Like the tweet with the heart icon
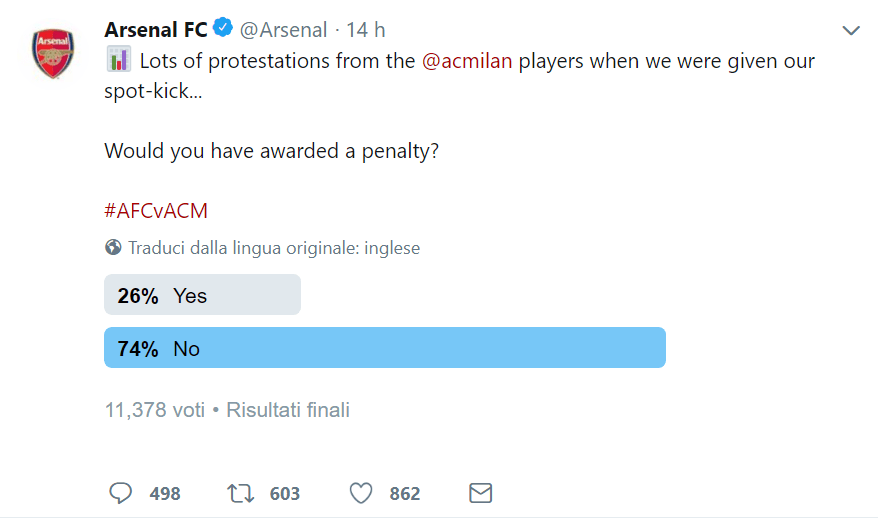878x518 pixels. (x=361, y=493)
